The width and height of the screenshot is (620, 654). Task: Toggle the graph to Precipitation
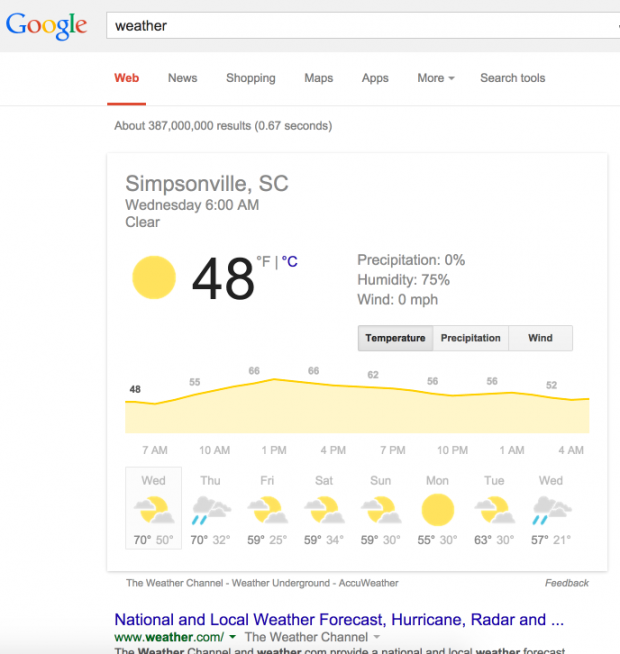471,338
